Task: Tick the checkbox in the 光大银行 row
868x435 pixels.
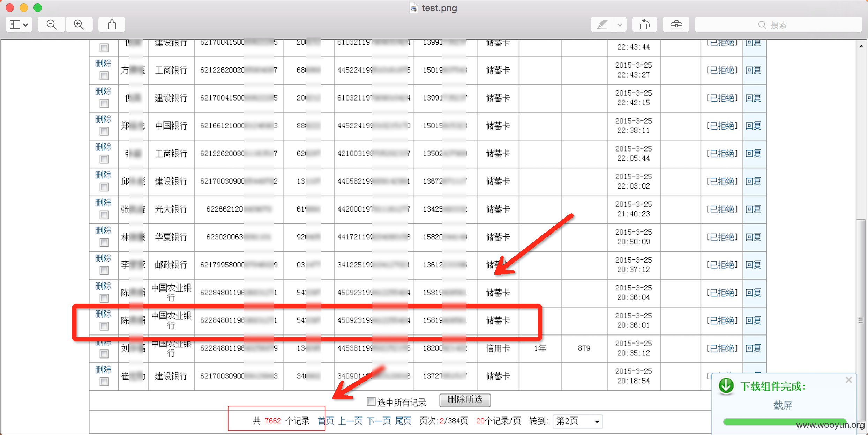Action: click(104, 215)
